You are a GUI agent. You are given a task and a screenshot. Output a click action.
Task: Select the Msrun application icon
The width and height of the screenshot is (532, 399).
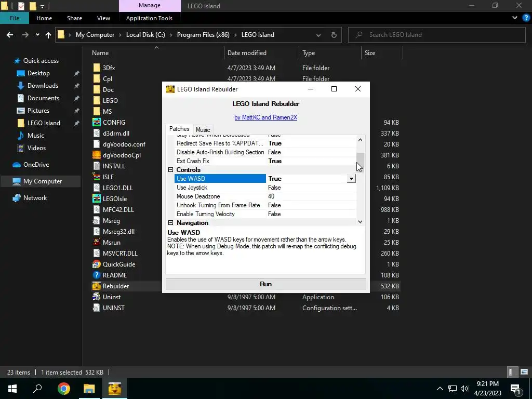tap(97, 242)
